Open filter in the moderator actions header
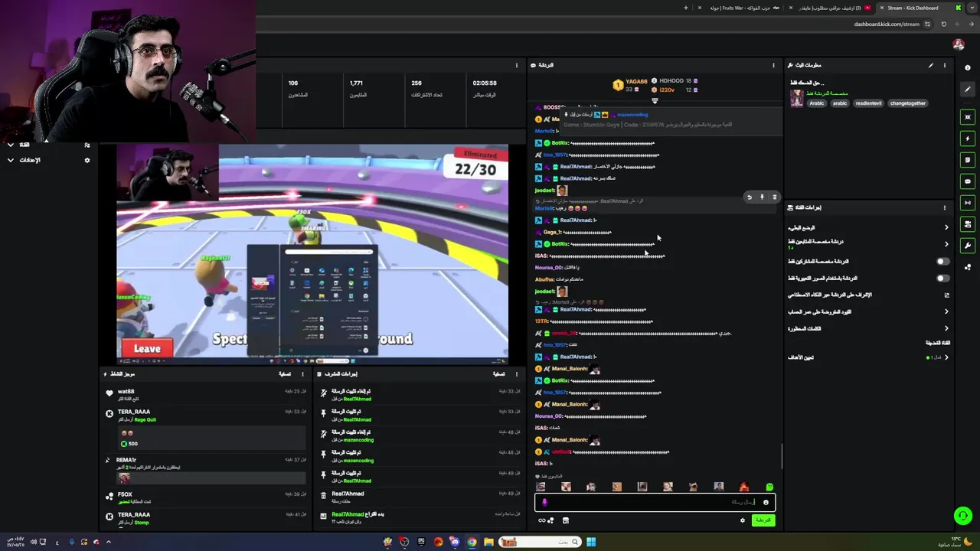Viewport: 980px width, 551px height. point(498,374)
